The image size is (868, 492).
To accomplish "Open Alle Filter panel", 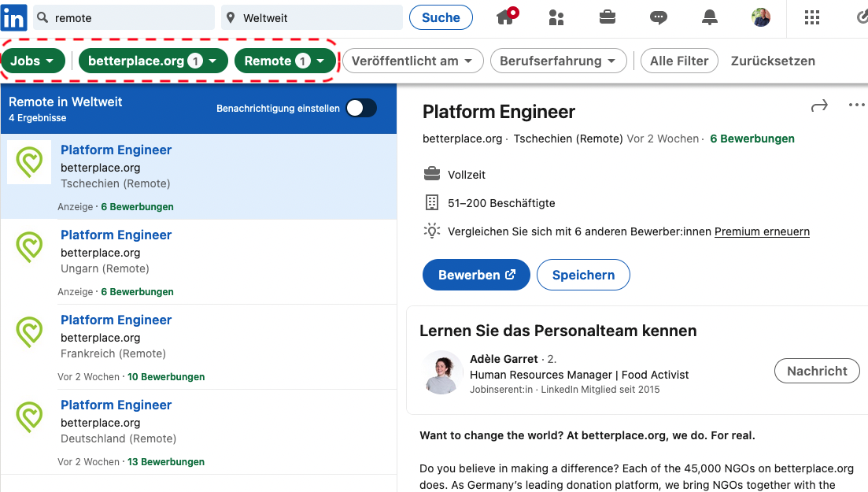I will pos(679,61).
